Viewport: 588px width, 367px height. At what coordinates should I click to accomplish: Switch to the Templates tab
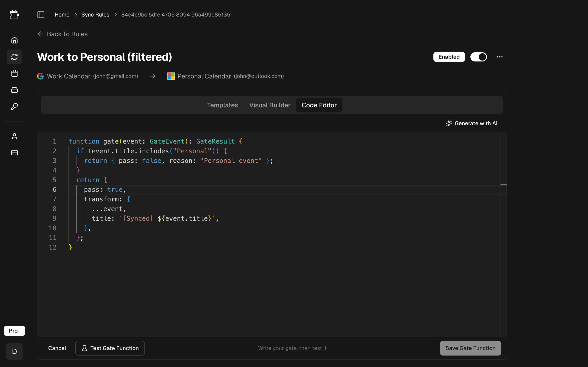[x=222, y=105]
